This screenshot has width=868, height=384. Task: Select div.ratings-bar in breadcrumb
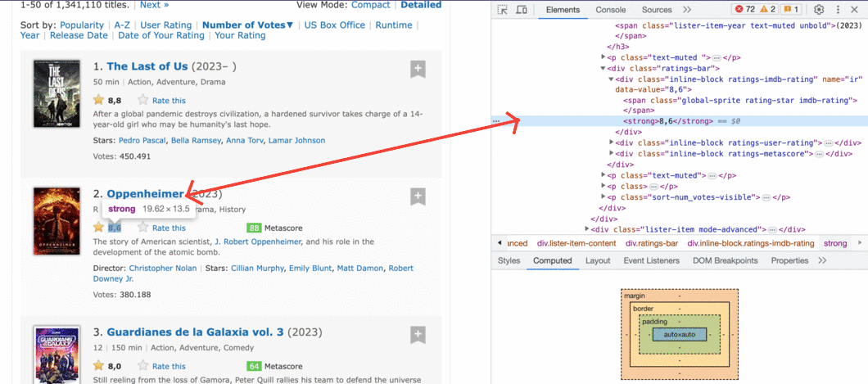pyautogui.click(x=652, y=243)
